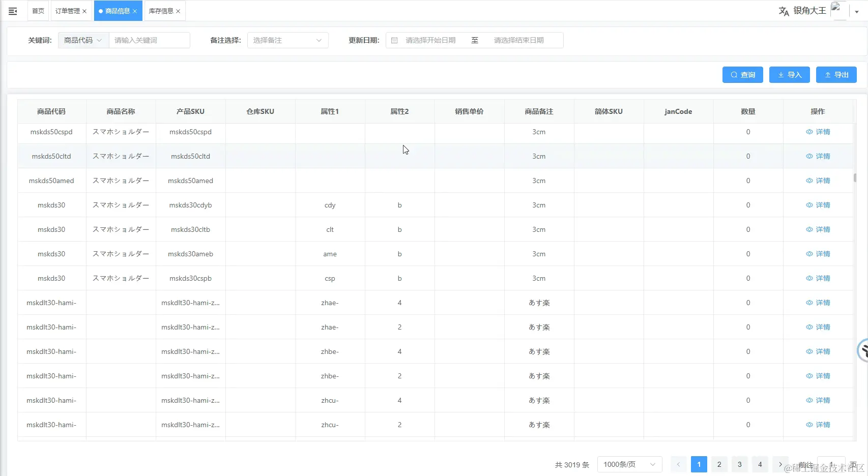Click eye icon in mskds30cltb row
868x476 pixels.
tap(809, 229)
